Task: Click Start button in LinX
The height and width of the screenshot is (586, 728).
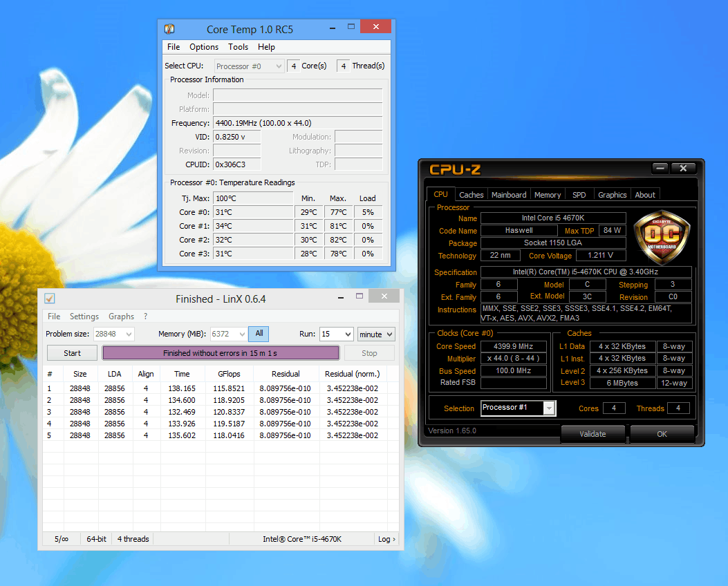Action: point(72,353)
